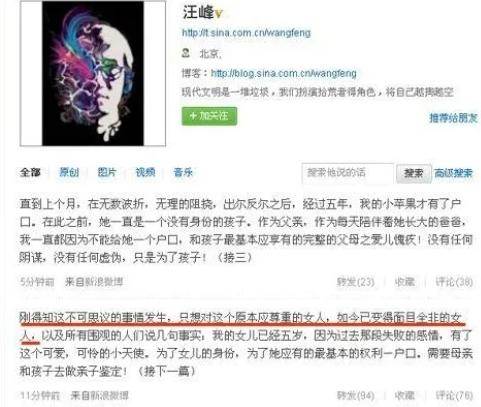Click the green 加关注 follow button

click(209, 116)
